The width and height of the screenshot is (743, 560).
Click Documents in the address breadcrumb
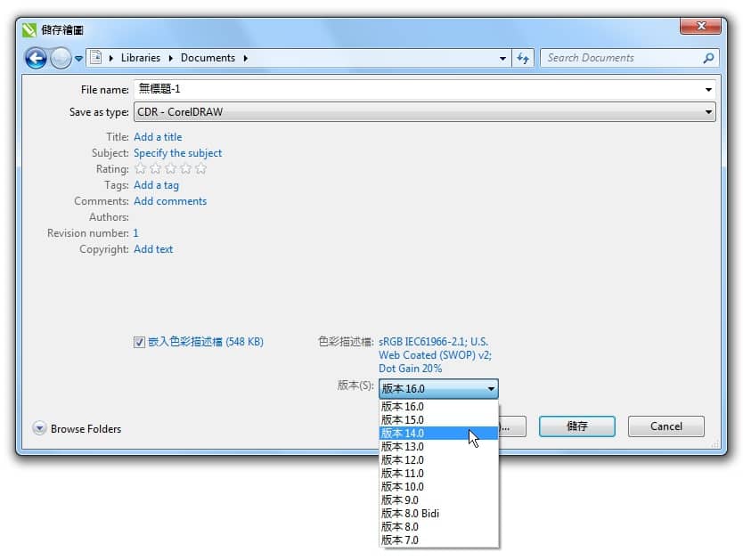[208, 58]
